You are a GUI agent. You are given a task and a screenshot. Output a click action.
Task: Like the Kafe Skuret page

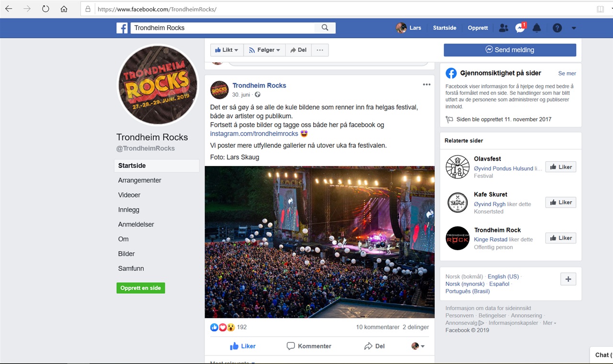click(x=561, y=202)
